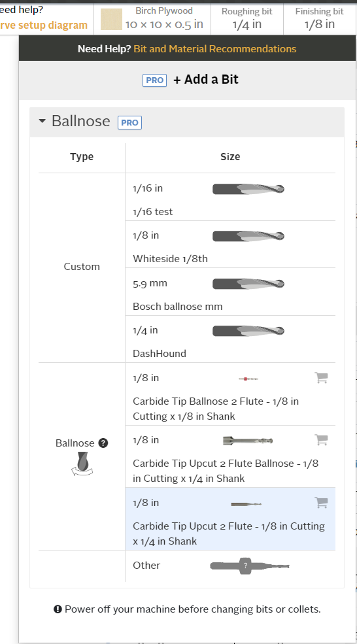Select the Bosch ballnose mm bit
357x644 pixels.
230,292
